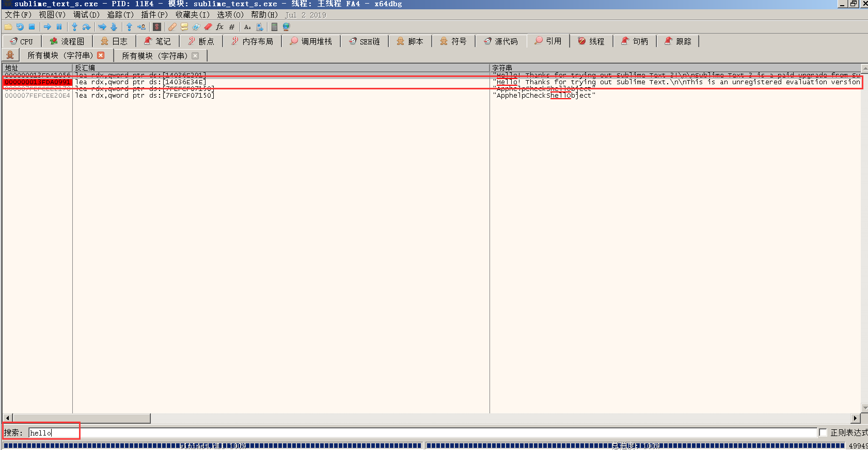Click the 地址 column header
Screen dimensions: 868x450
pyautogui.click(x=37, y=68)
